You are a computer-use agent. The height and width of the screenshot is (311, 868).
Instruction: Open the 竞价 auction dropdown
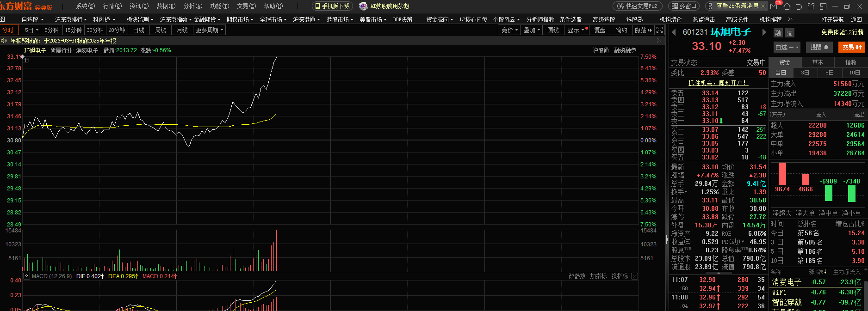point(510,30)
